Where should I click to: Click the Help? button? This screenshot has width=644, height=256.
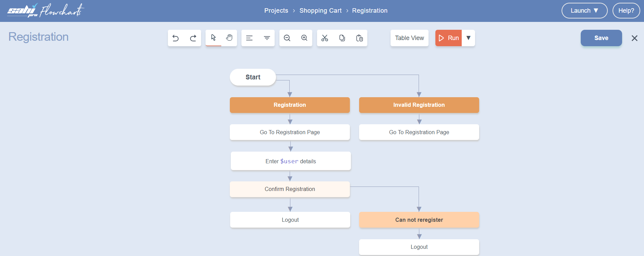coord(626,11)
